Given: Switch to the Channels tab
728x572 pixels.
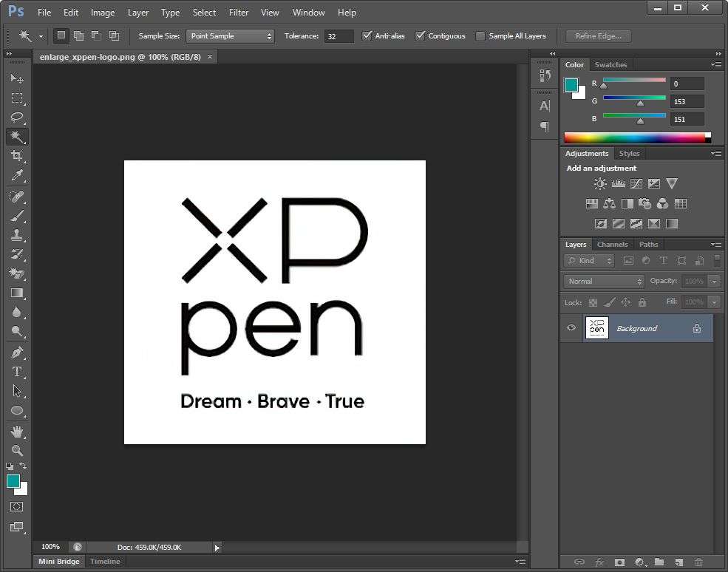Looking at the screenshot, I should point(612,244).
